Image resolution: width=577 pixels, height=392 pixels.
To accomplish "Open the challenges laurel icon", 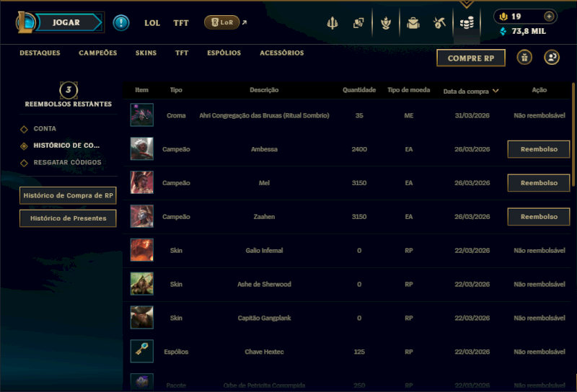I will pyautogui.click(x=386, y=23).
